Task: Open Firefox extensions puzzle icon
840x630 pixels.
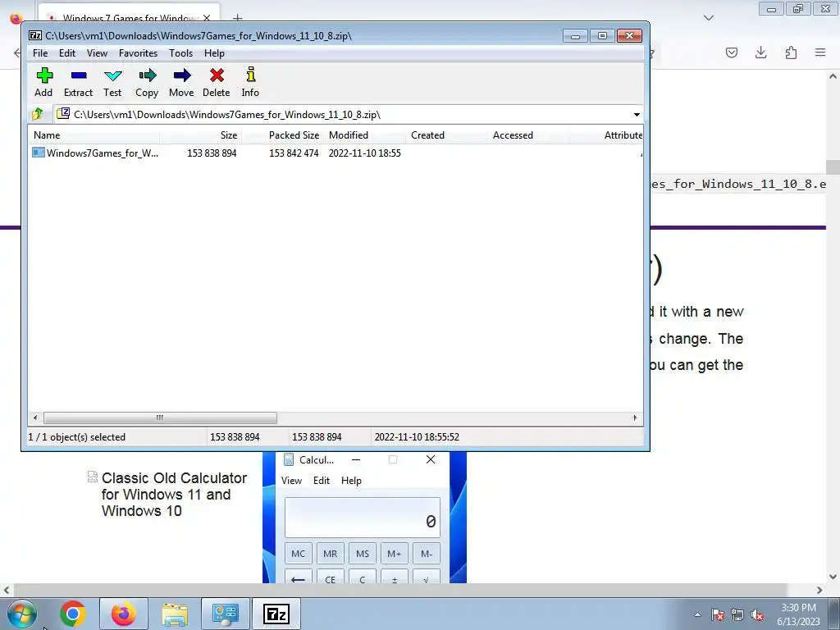Action: (x=791, y=52)
